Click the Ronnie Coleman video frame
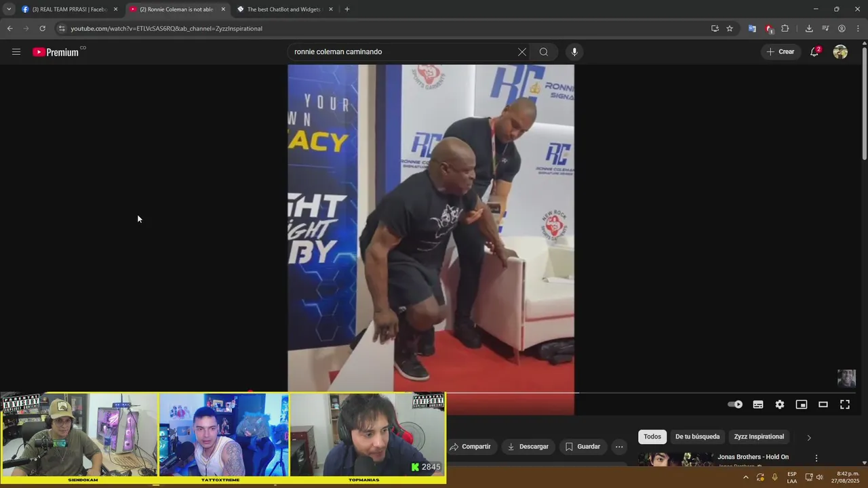Image resolution: width=868 pixels, height=488 pixels. tap(431, 227)
